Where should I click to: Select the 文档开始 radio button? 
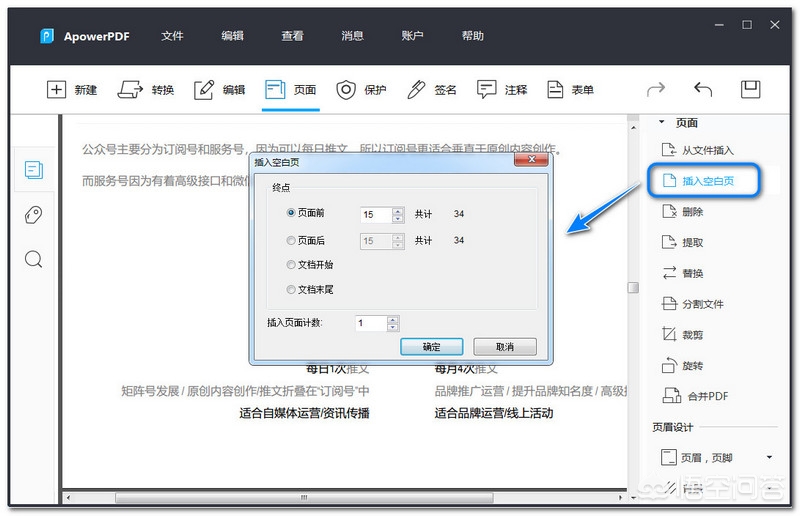click(x=291, y=264)
